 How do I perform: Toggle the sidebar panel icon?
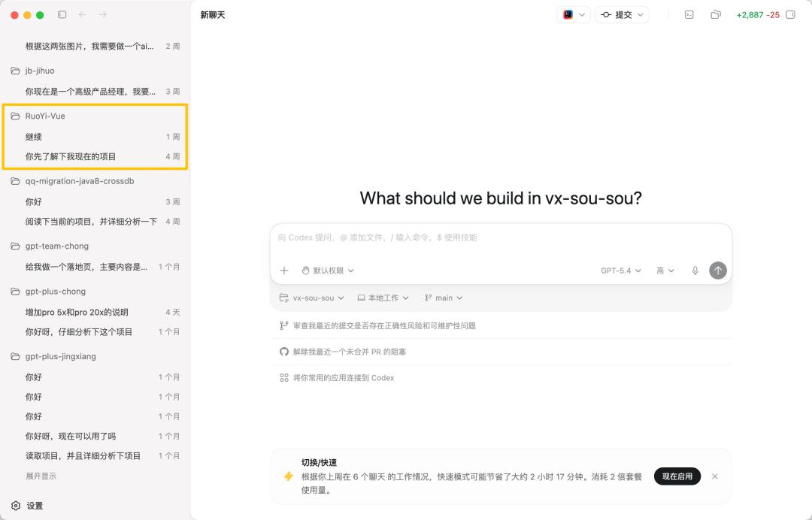(x=62, y=15)
